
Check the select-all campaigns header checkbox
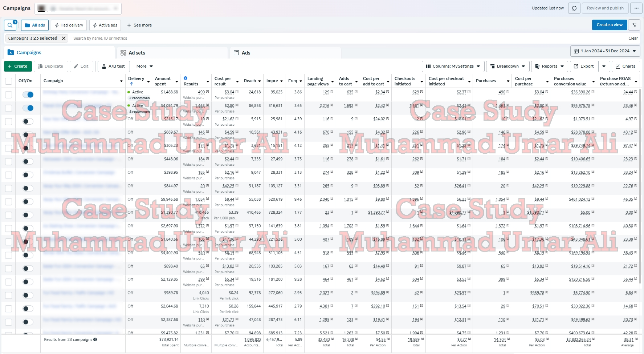point(8,81)
